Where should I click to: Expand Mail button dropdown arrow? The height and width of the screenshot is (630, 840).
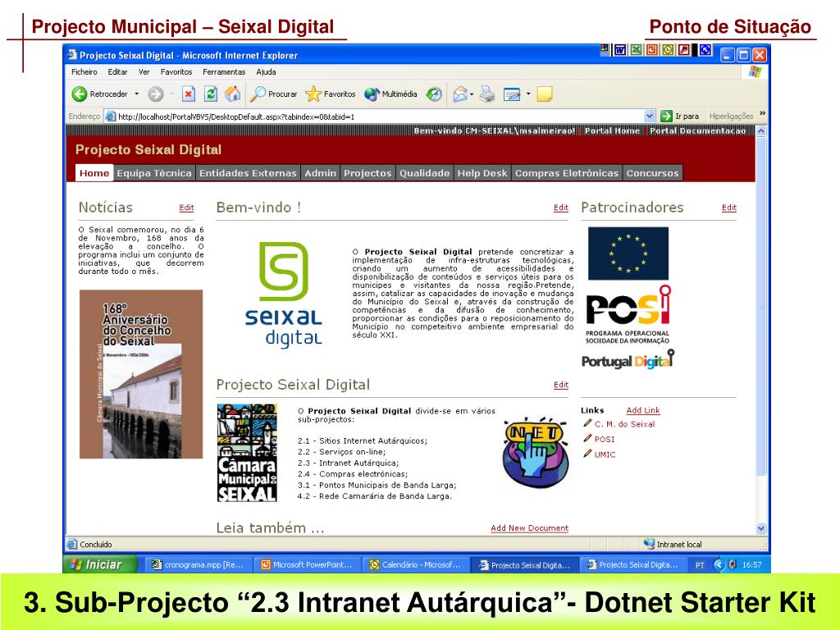click(x=472, y=94)
